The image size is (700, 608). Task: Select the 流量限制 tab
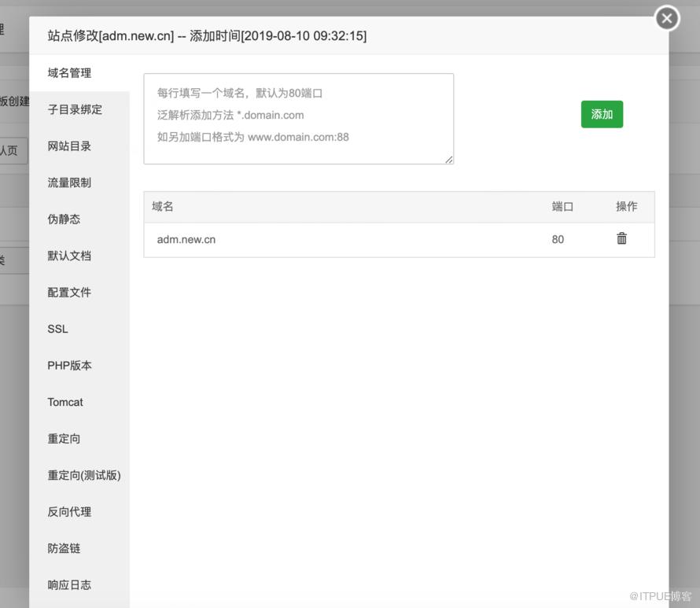coord(79,183)
